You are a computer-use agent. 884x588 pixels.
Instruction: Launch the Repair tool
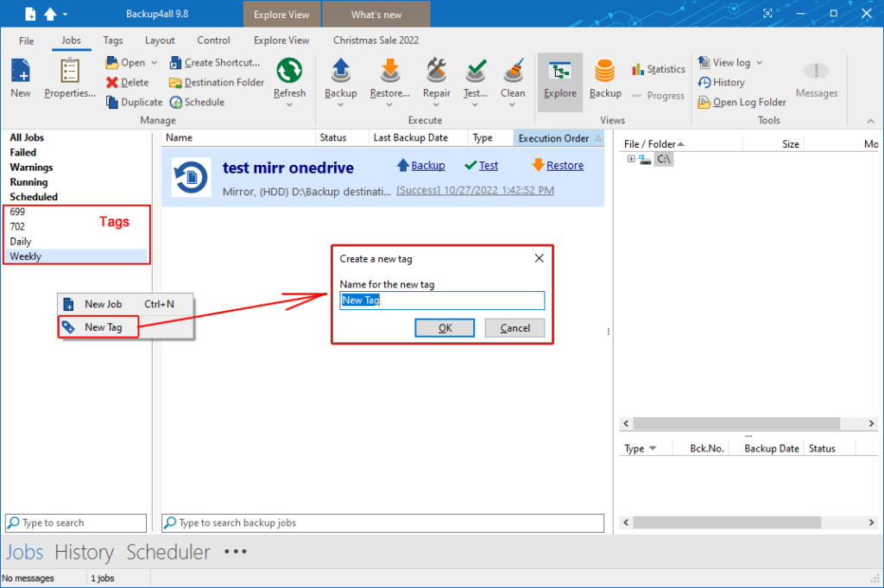[x=436, y=79]
